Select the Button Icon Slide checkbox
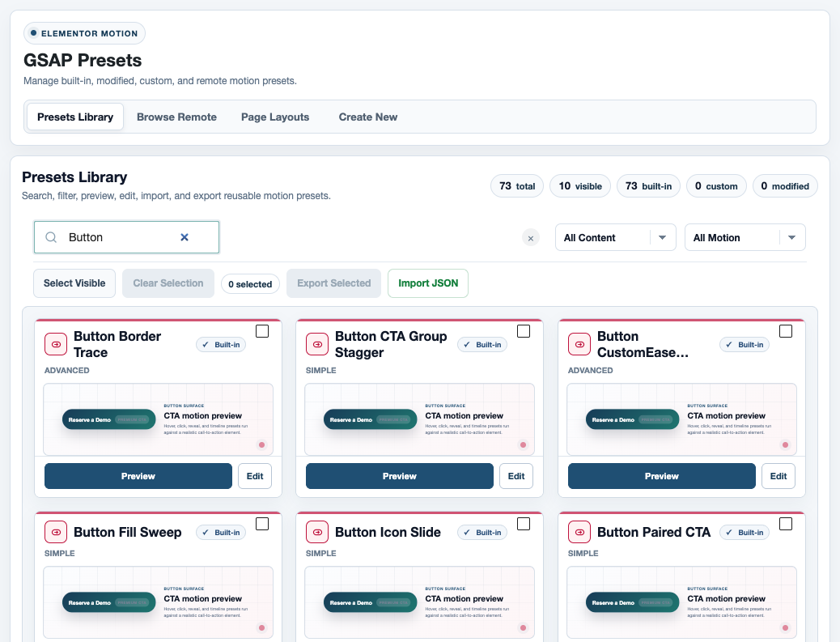840x642 pixels. pos(524,524)
